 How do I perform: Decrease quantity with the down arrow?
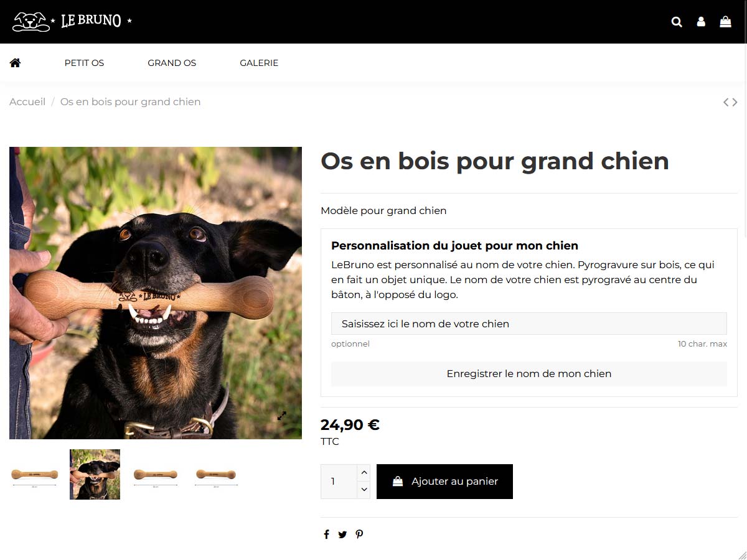click(x=364, y=490)
